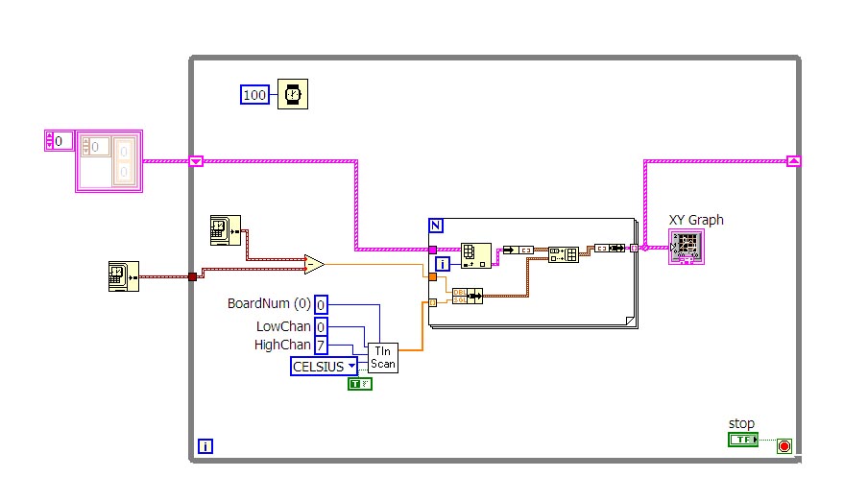868x501 pixels.
Task: Click the right shift register up arrow
Action: coord(794,161)
